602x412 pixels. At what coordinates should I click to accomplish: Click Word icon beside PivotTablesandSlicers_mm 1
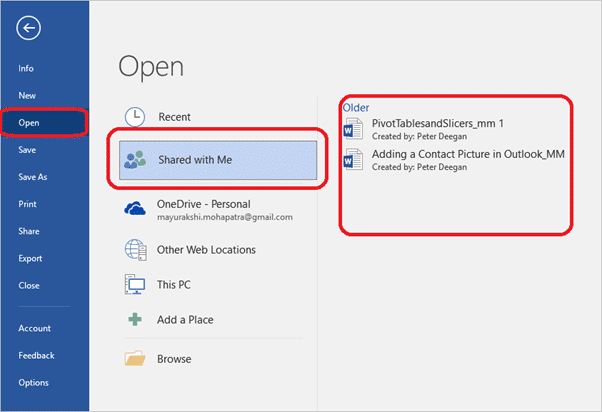(353, 129)
